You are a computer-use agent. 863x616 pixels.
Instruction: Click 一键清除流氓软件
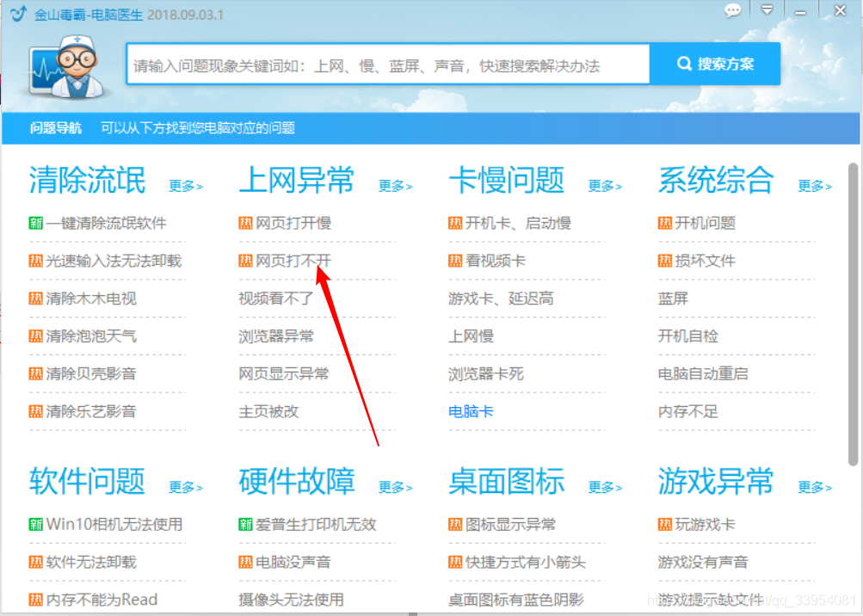click(106, 224)
